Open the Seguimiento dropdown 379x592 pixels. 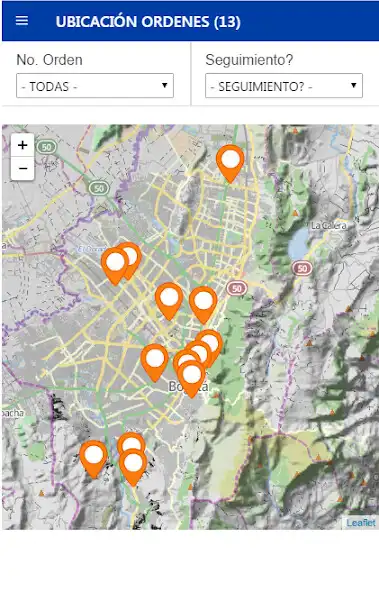click(284, 86)
